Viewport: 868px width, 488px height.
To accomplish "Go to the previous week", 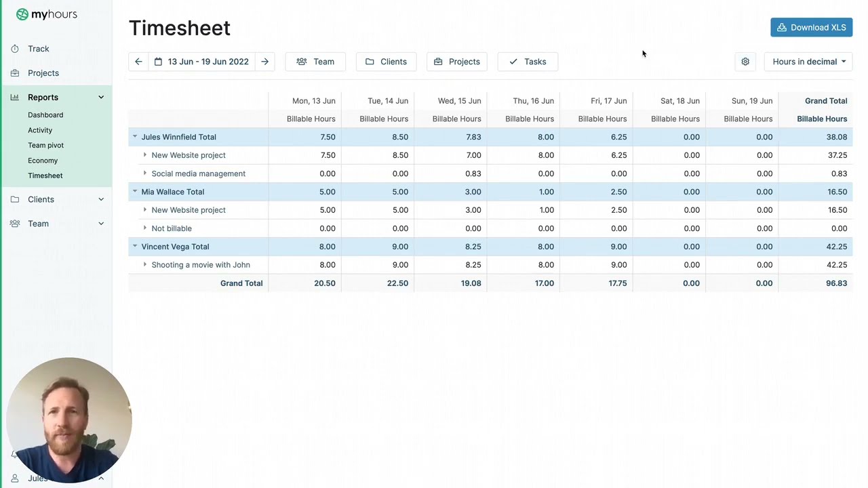I will pos(138,62).
